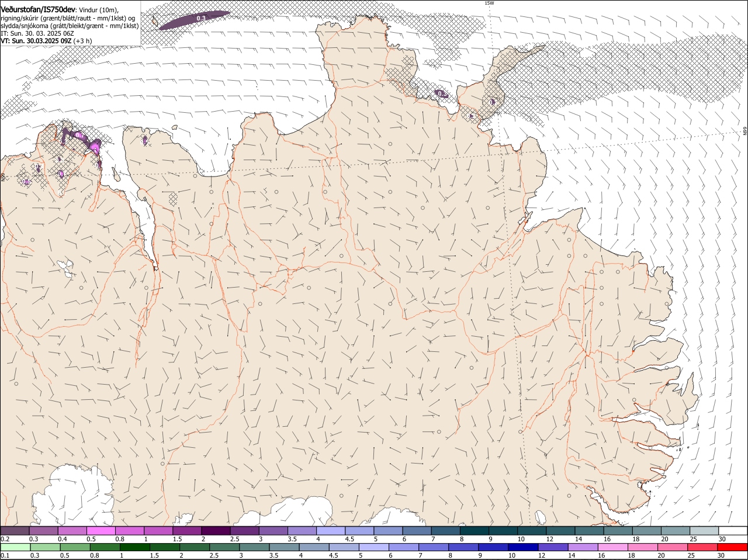Viewport: 748px width, 560px height.
Task: Click the '0.2' value in upper legend
Action: point(5,539)
